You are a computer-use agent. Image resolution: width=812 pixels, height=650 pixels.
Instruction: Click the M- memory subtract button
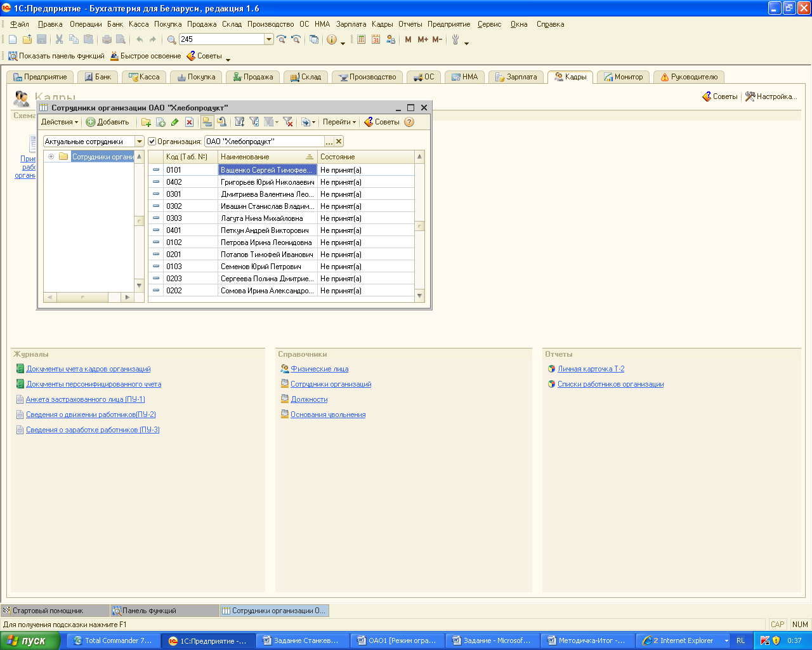pos(437,39)
